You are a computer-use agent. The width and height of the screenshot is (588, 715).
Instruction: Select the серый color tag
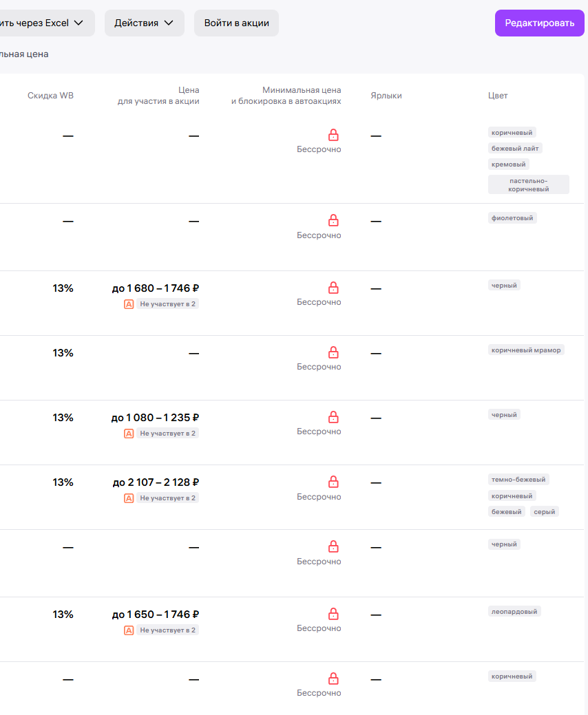[544, 511]
